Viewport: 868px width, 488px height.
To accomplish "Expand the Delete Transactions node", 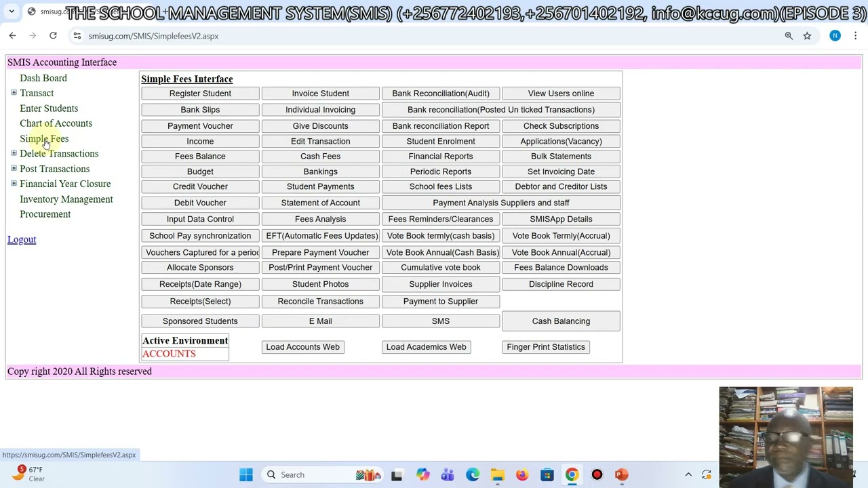I will tap(14, 153).
